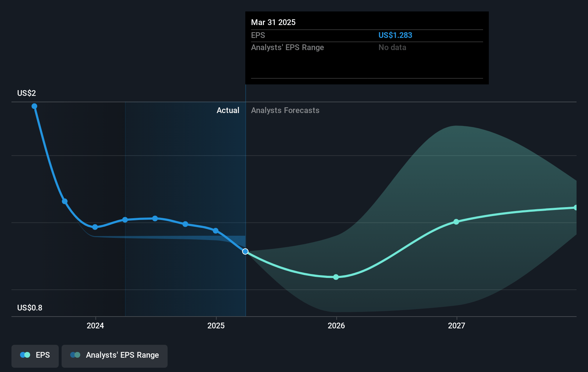Click the 2027 x-axis label
Screen dimensions: 588x372
click(x=457, y=325)
